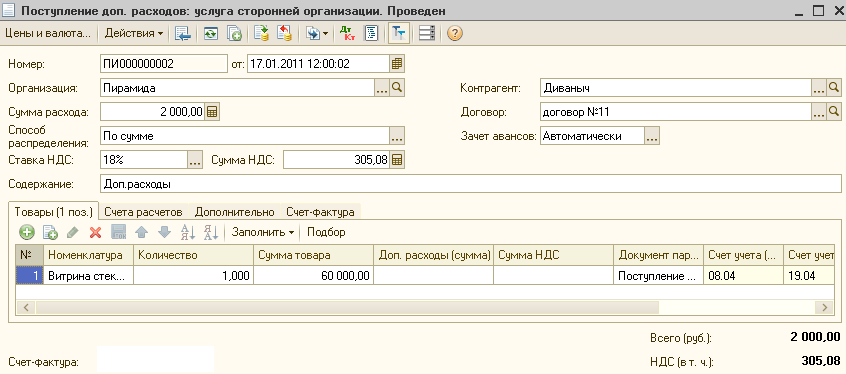Screen dimensions: 846x374
Task: Click the Доп. расходы (сумма) column header
Action: [433, 256]
